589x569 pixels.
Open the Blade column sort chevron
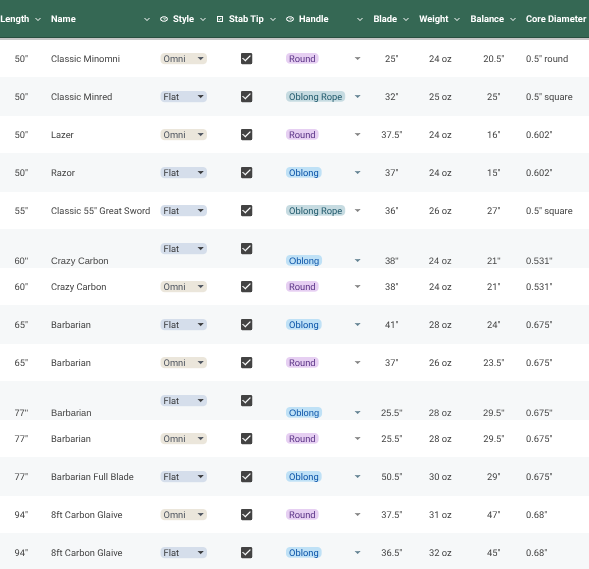pyautogui.click(x=406, y=19)
